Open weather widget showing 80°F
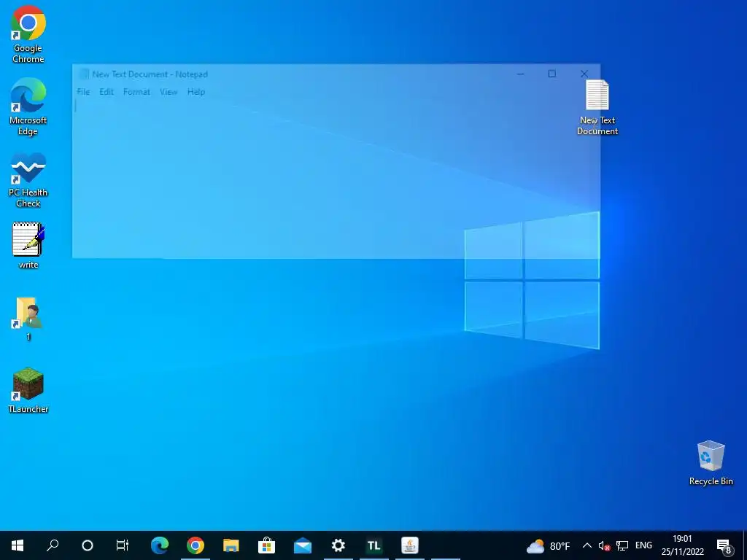This screenshot has width=747, height=560. click(548, 545)
